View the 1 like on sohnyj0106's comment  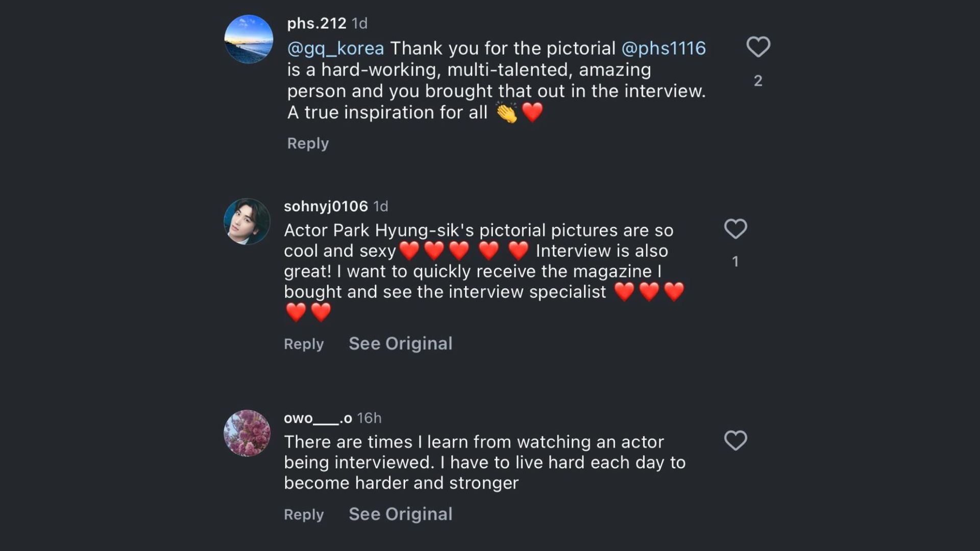click(736, 262)
